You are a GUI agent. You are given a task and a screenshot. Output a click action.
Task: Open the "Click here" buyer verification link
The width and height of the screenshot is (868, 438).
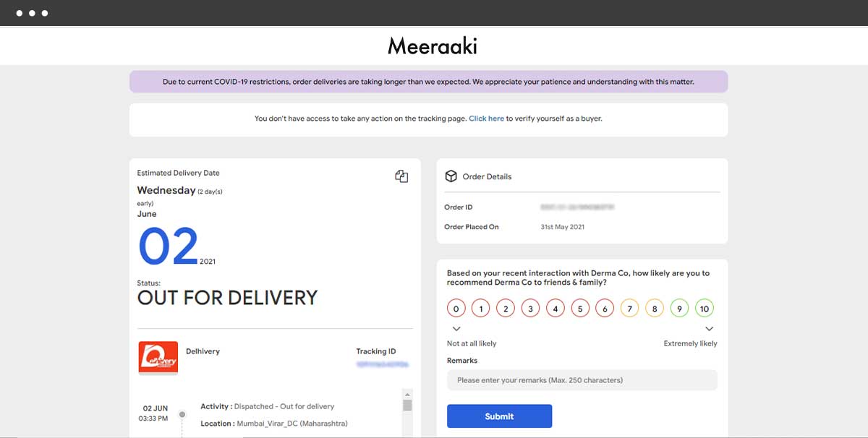click(x=486, y=119)
